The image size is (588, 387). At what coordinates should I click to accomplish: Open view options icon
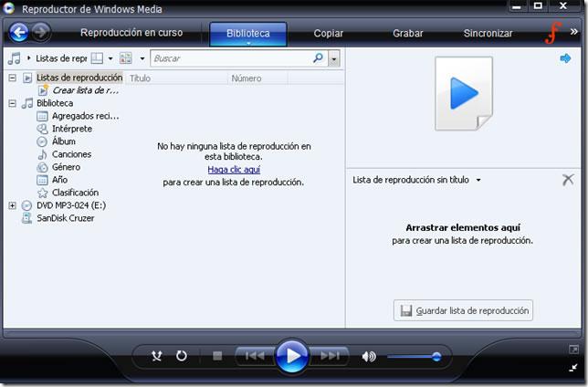point(126,58)
